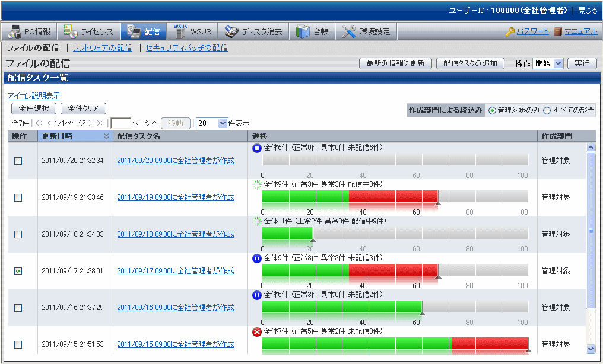Expand the 20 件表示 page size dropdown
Screen dimensions: 603x364
tap(212, 123)
